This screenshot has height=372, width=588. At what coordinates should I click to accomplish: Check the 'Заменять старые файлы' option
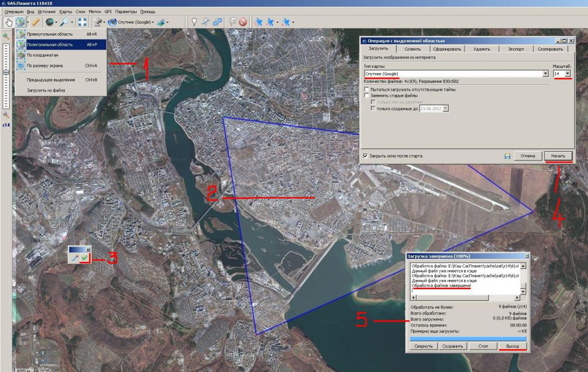(x=366, y=95)
